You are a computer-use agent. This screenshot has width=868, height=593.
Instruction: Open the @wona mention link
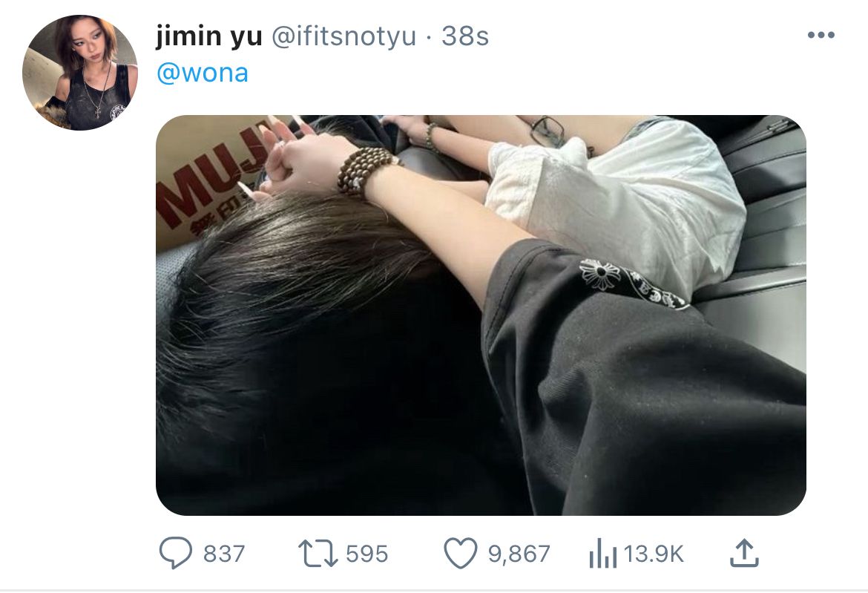pyautogui.click(x=203, y=73)
